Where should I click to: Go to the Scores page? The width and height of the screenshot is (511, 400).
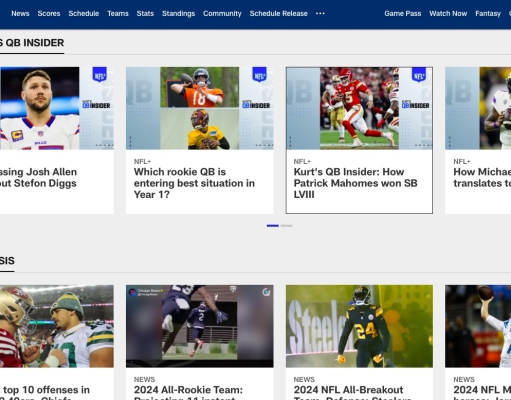[x=49, y=14]
